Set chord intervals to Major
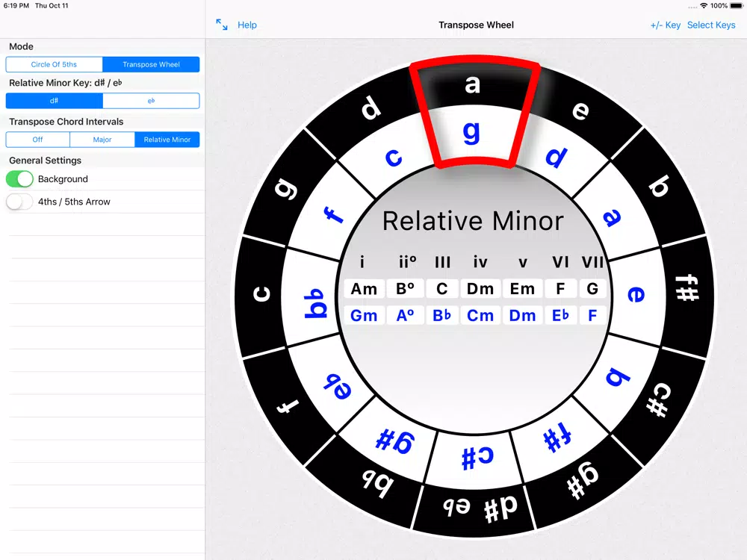The width and height of the screenshot is (747, 560). click(102, 140)
